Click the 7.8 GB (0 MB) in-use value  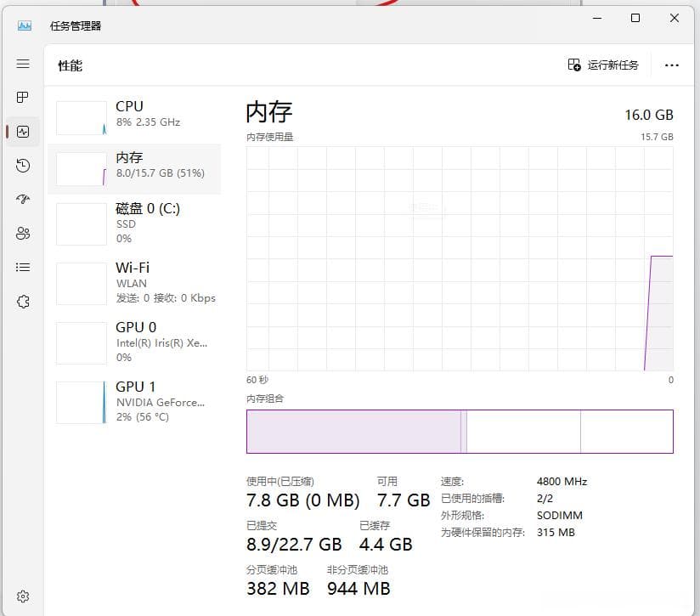pos(302,500)
